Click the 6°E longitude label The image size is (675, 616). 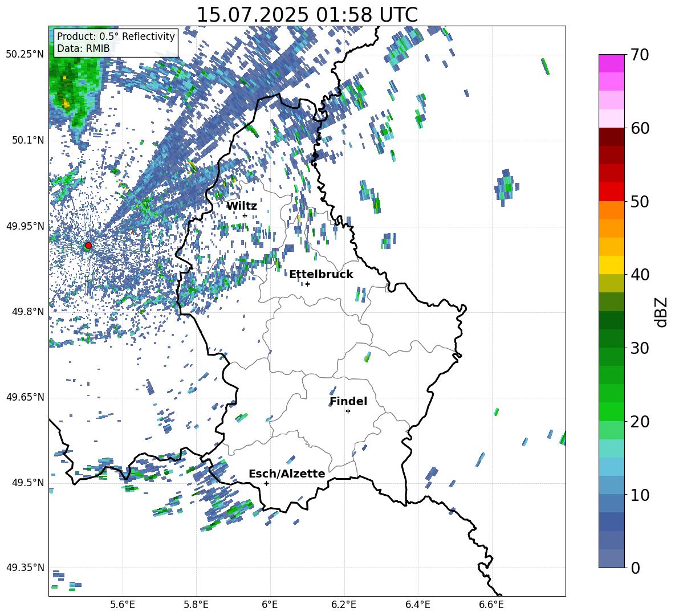pyautogui.click(x=270, y=605)
